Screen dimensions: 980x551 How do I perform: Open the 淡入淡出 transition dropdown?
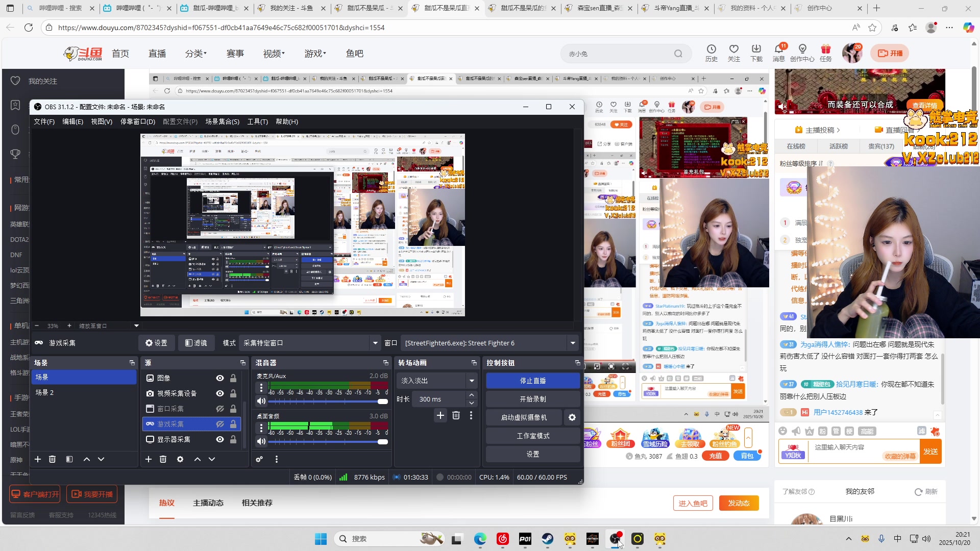(472, 381)
